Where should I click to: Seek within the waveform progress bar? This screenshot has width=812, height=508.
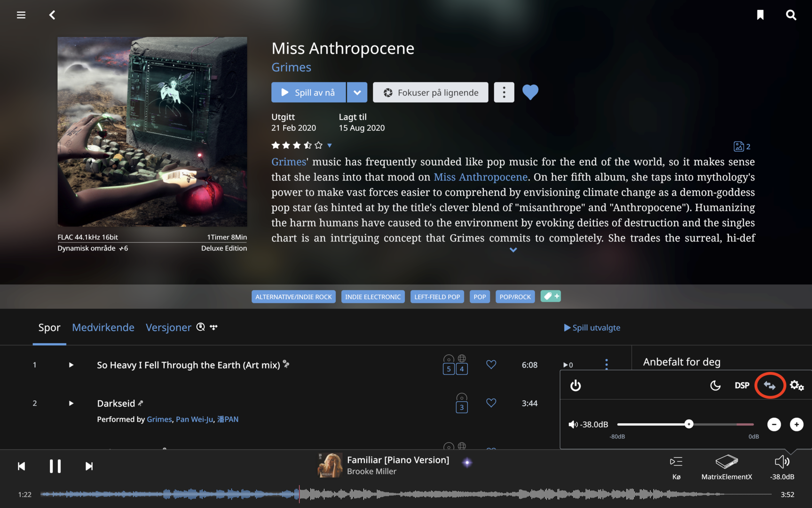pyautogui.click(x=406, y=494)
